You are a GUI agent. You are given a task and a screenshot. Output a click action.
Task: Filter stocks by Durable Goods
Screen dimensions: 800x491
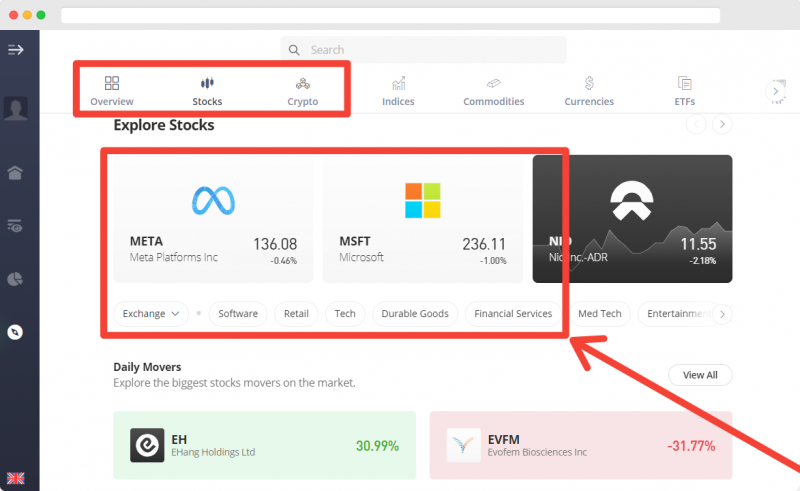click(x=415, y=313)
